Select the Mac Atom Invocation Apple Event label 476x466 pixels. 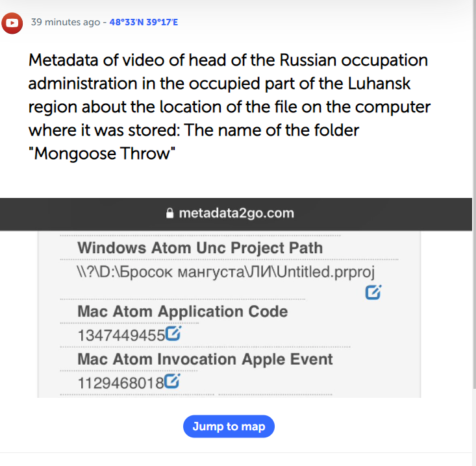pyautogui.click(x=205, y=359)
